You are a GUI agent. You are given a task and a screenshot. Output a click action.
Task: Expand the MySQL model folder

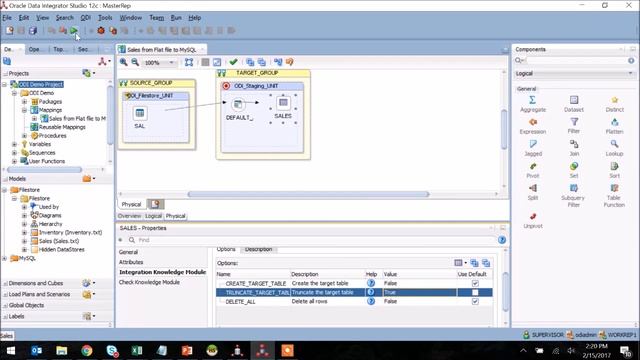point(4,258)
